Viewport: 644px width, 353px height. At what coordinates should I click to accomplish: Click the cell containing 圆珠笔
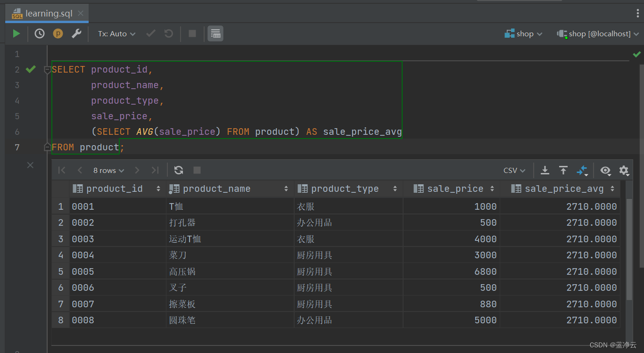click(230, 320)
